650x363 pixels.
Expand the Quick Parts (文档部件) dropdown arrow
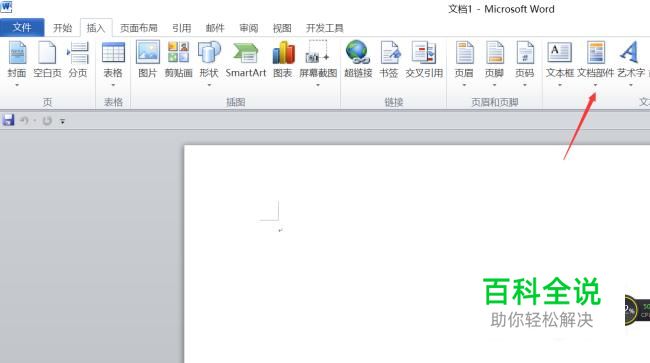(x=596, y=85)
